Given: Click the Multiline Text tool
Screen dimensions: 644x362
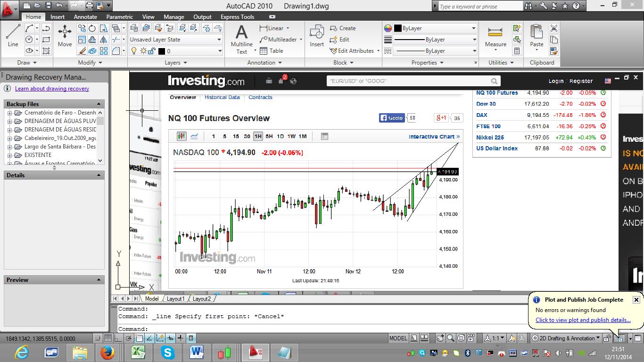Looking at the screenshot, I should [241, 39].
